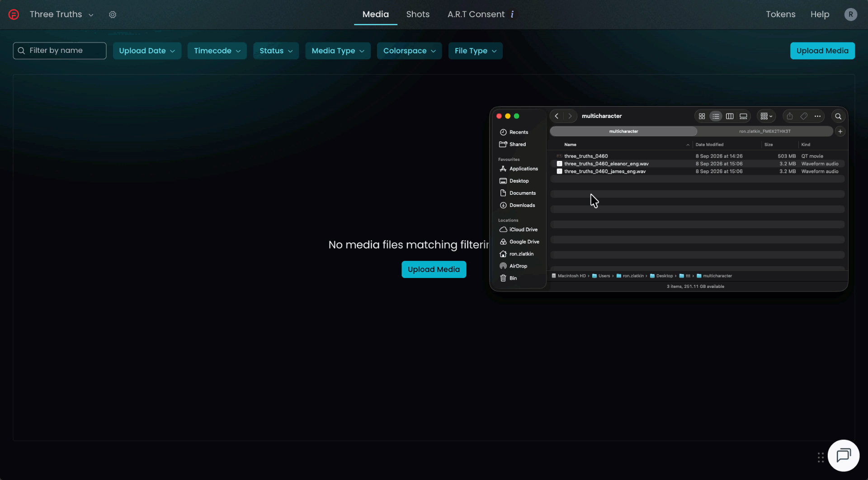
Task: Expand the Timecode filter
Action: coord(217,51)
